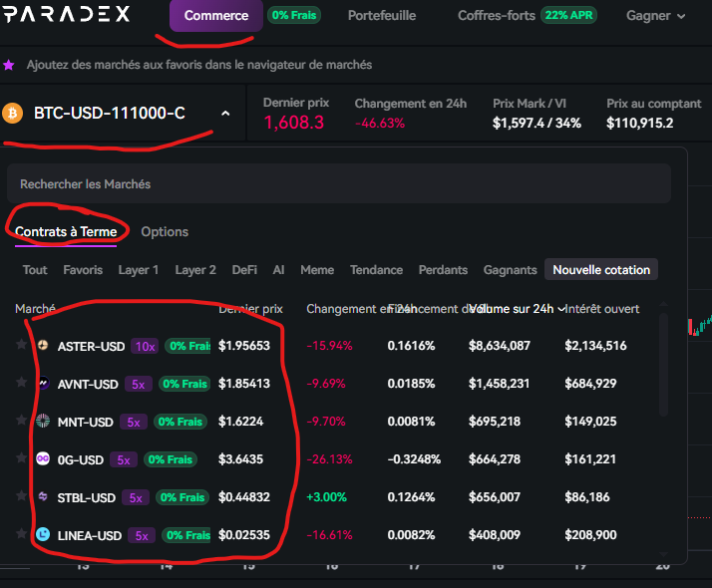This screenshot has width=712, height=588.
Task: Favorite the 0G-USD market star
Action: [21, 457]
